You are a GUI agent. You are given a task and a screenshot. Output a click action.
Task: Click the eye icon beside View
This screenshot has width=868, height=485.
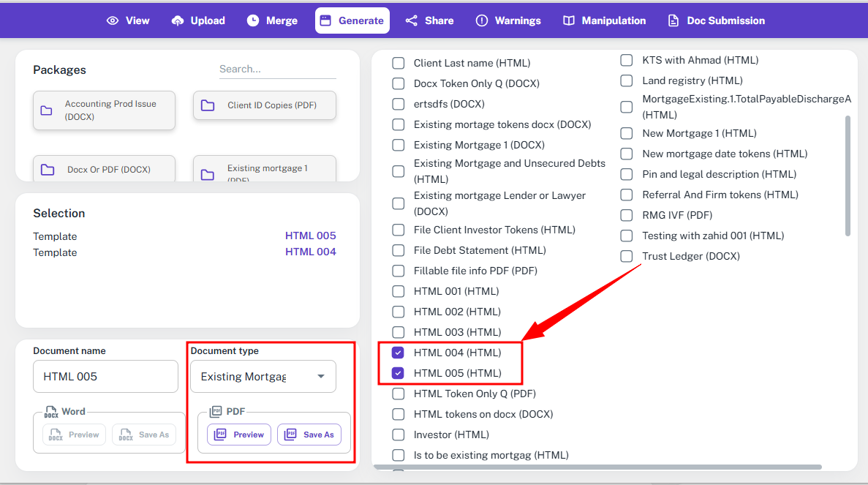112,20
